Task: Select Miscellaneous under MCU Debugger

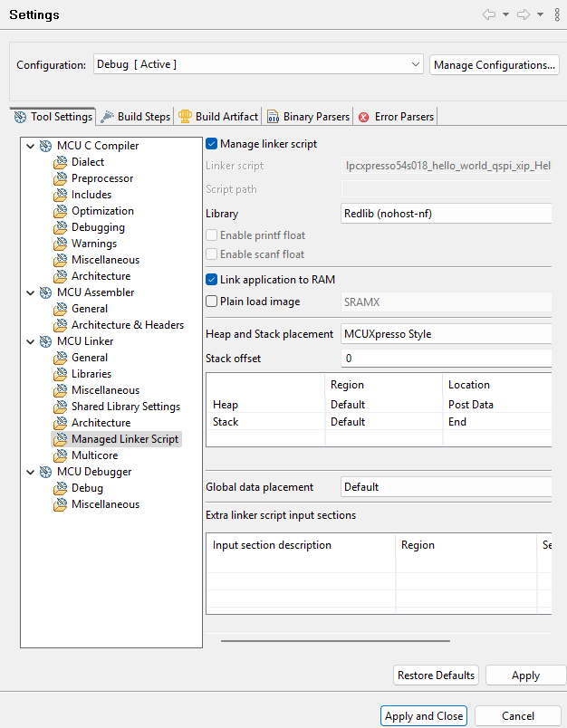Action: 105,504
